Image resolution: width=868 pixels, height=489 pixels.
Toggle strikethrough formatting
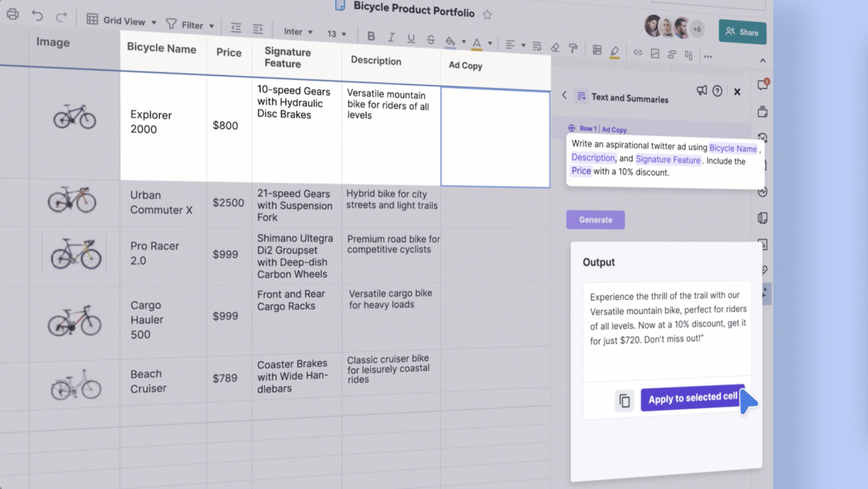point(431,39)
